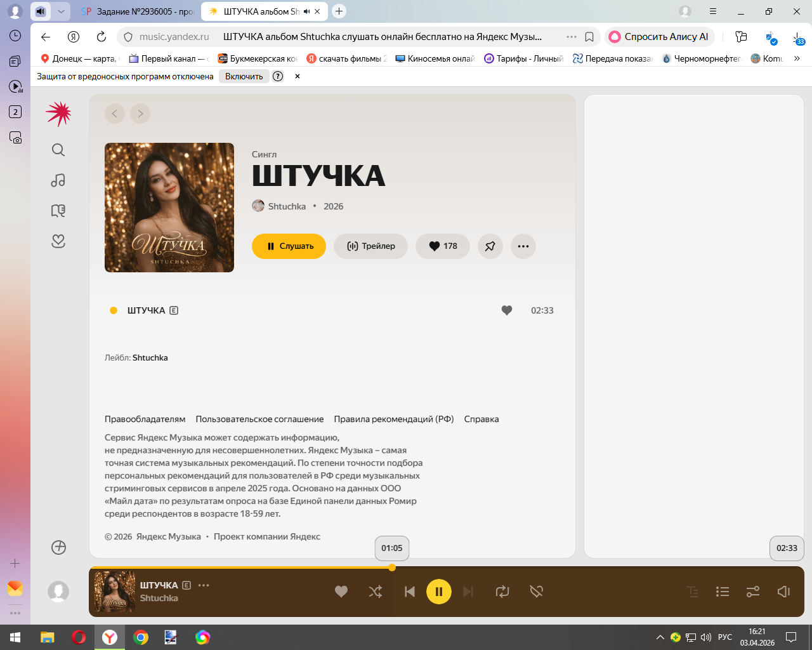Like current track in player bar
This screenshot has height=650, width=812.
point(341,592)
